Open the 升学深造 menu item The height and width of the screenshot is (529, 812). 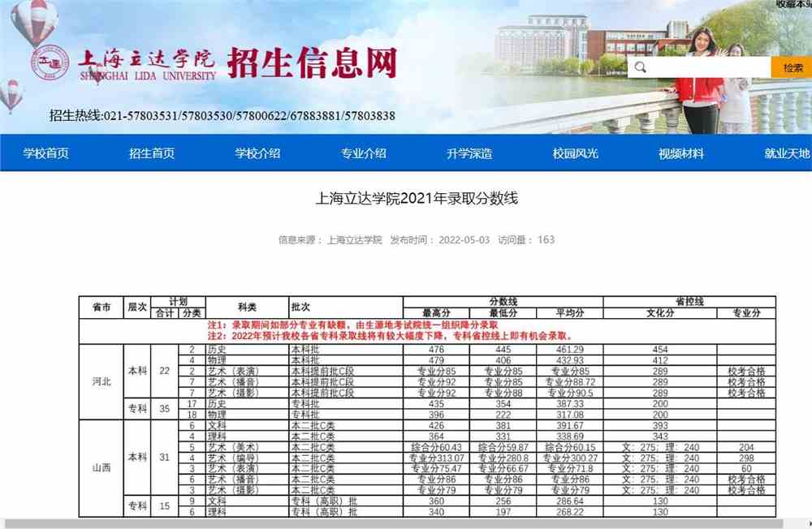(x=469, y=153)
